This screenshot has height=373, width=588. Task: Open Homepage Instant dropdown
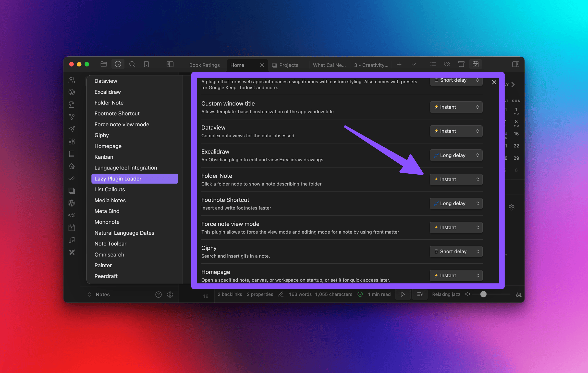(456, 275)
